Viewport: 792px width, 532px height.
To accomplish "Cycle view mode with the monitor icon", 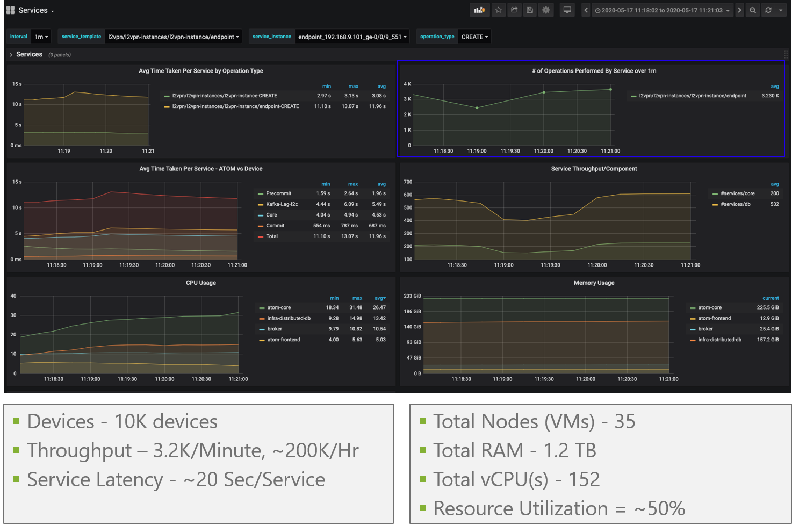I will click(567, 10).
